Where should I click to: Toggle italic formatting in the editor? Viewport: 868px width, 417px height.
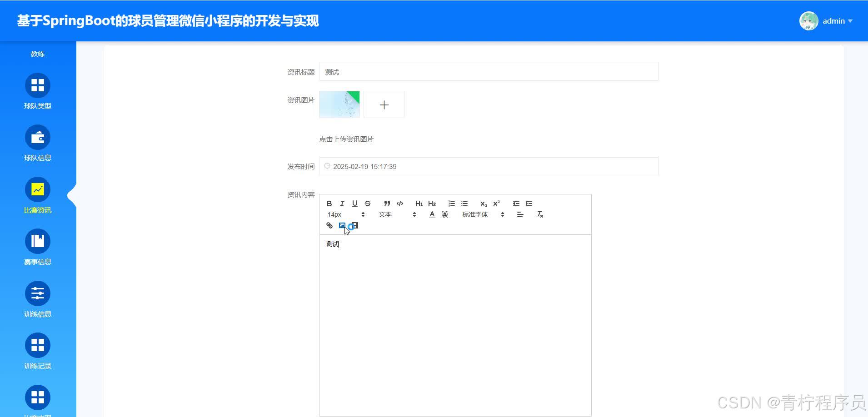pos(342,204)
